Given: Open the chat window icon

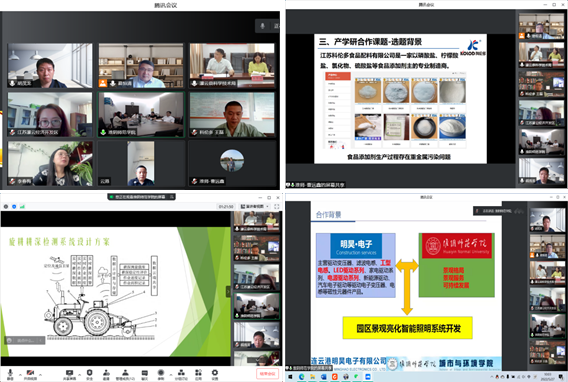Looking at the screenshot, I should (x=145, y=374).
